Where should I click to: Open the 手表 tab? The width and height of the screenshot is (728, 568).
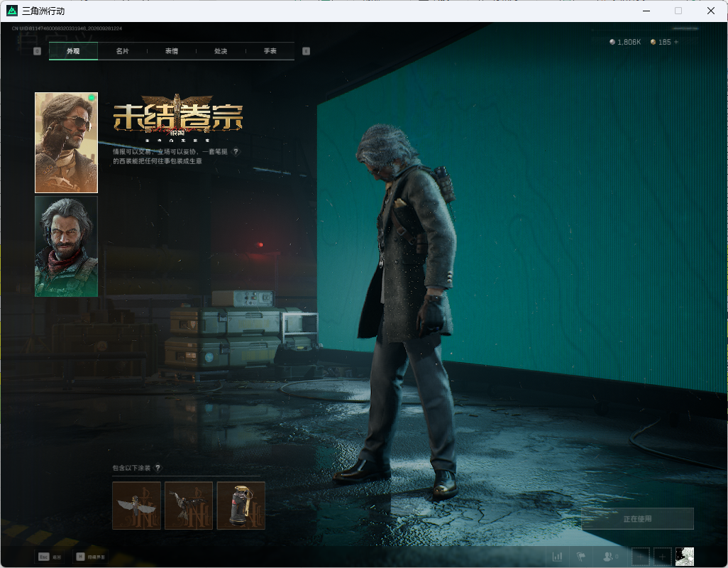[x=270, y=51]
